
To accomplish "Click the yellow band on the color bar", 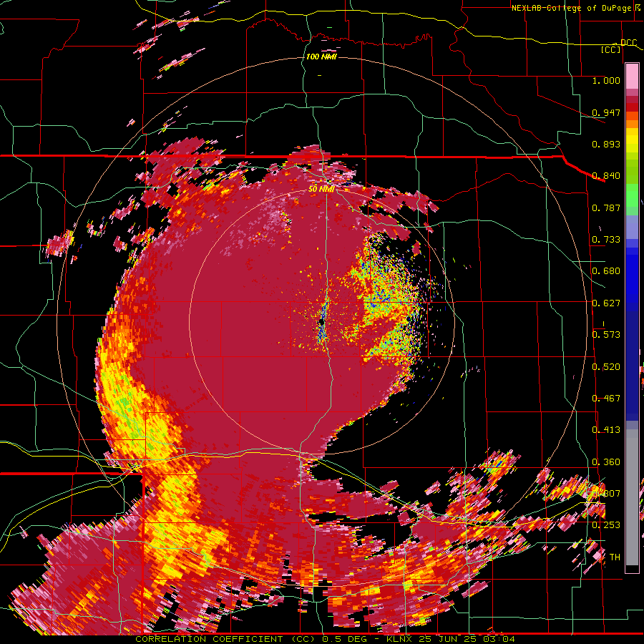I will (632, 141).
